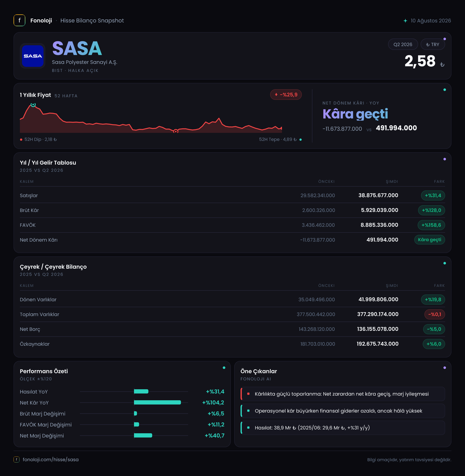Click the 'Öne Çıkanlar' heading

pos(259,371)
